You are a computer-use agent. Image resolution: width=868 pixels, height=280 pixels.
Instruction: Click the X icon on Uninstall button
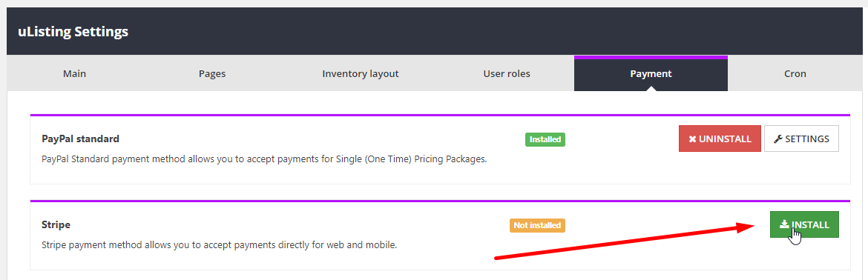(692, 139)
